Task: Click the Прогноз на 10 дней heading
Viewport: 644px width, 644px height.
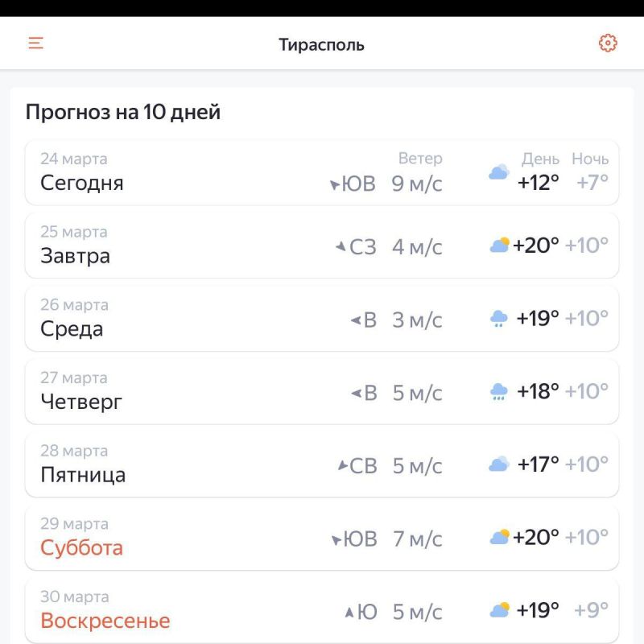Action: tap(122, 112)
